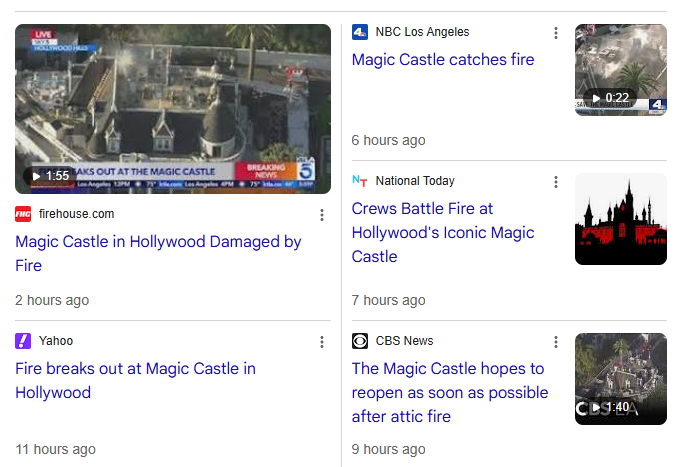Click the '6 hours ago' timestamp

click(x=389, y=140)
